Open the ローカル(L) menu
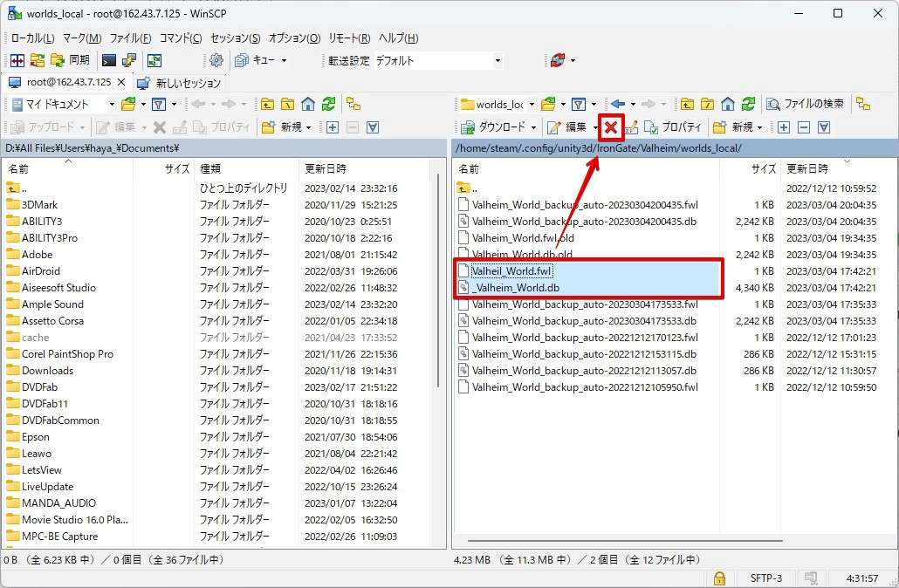This screenshot has height=588, width=899. tap(32, 38)
